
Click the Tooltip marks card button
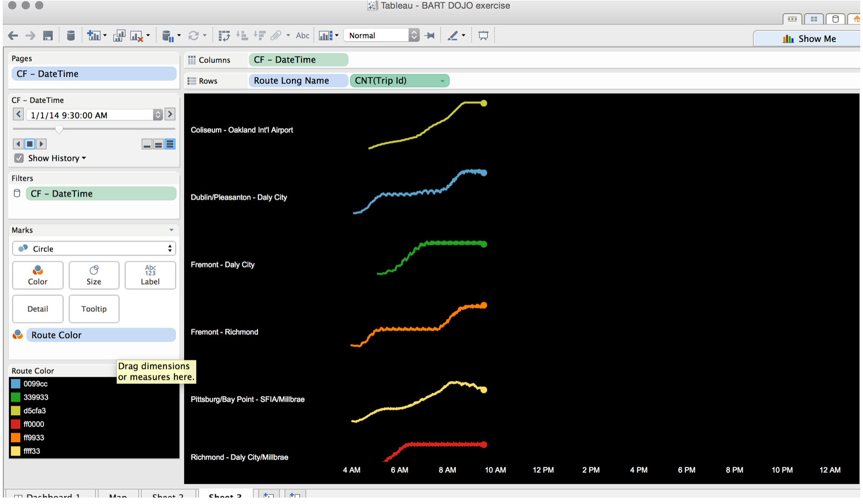[x=94, y=309]
